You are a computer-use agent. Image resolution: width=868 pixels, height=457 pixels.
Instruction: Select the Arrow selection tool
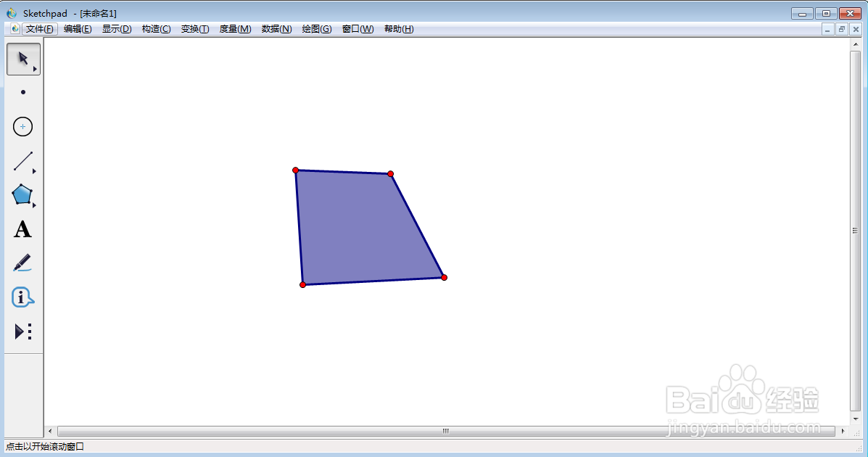tap(23, 59)
